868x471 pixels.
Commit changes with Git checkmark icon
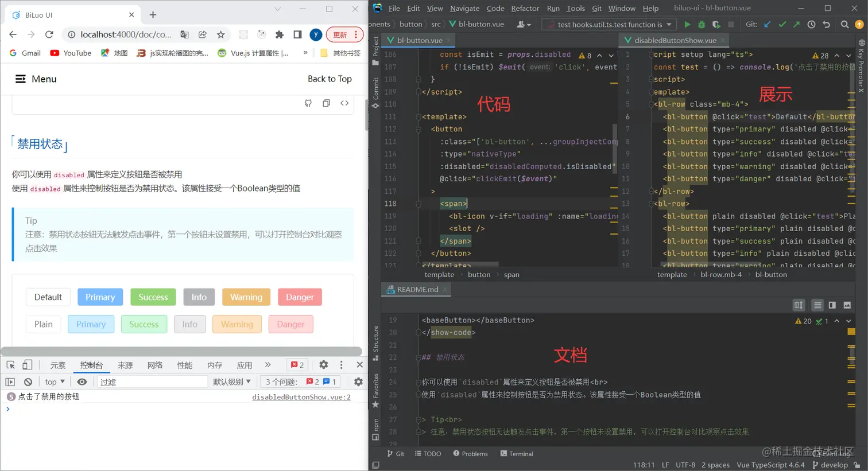tap(782, 24)
